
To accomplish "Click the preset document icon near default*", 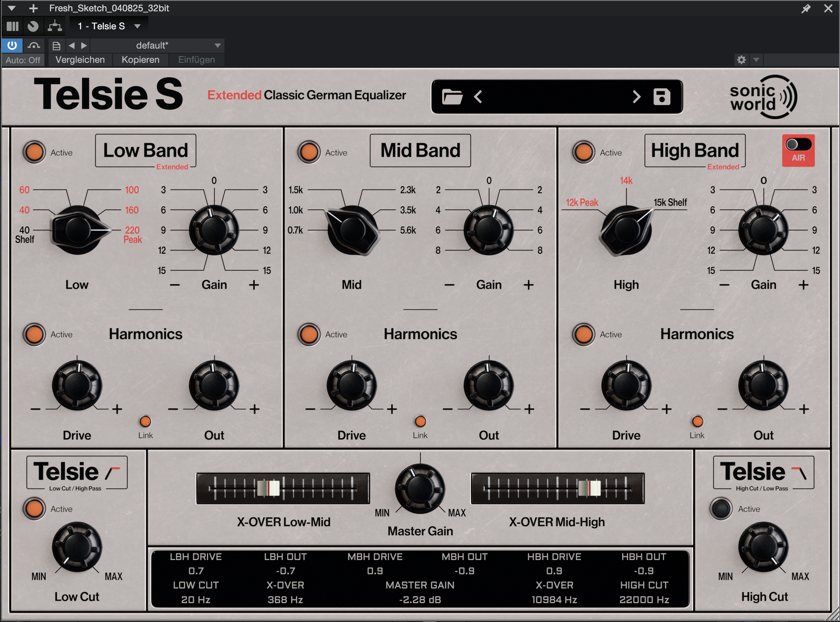I will point(57,45).
